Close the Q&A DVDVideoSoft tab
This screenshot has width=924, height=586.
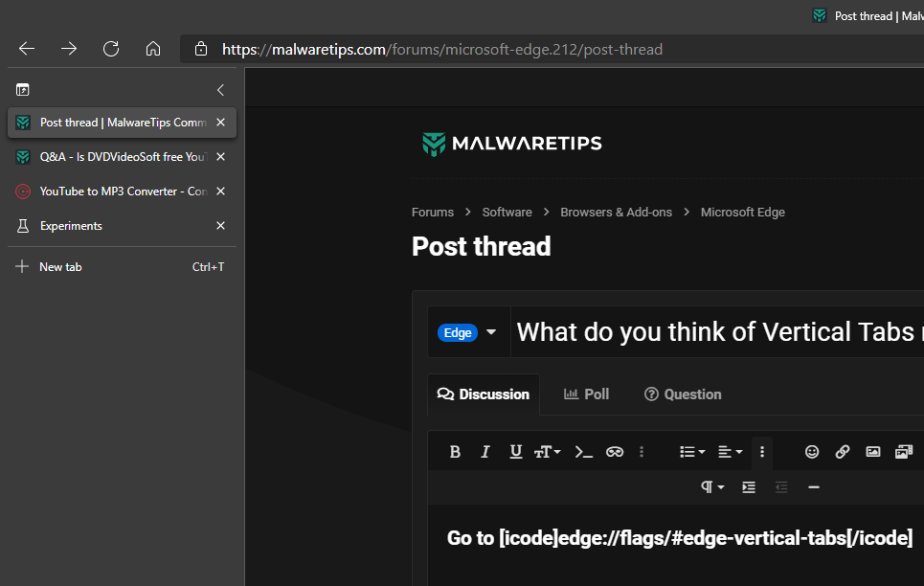220,157
